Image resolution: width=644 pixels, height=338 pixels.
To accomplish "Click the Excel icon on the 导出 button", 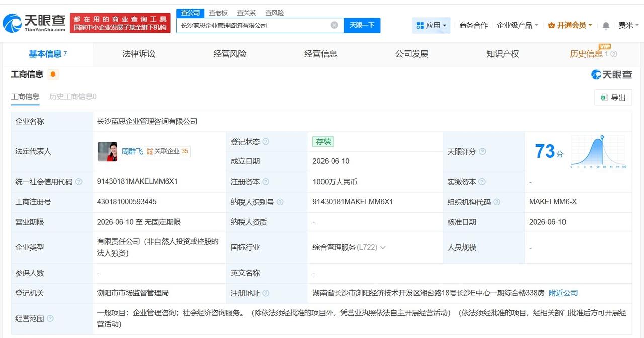I will pyautogui.click(x=604, y=97).
